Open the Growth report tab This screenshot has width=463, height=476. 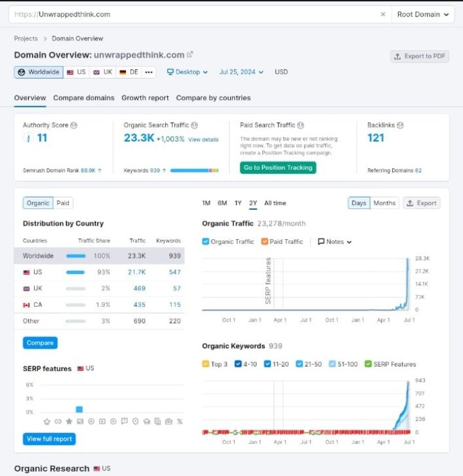tap(145, 98)
